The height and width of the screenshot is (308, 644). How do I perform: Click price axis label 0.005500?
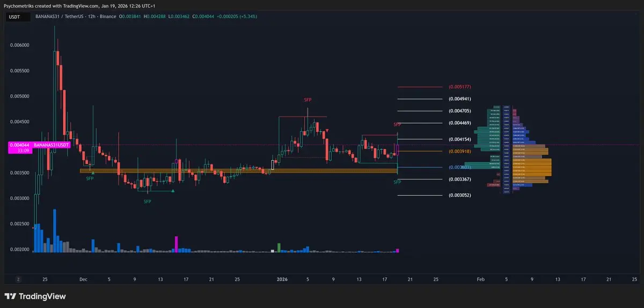tap(20, 71)
